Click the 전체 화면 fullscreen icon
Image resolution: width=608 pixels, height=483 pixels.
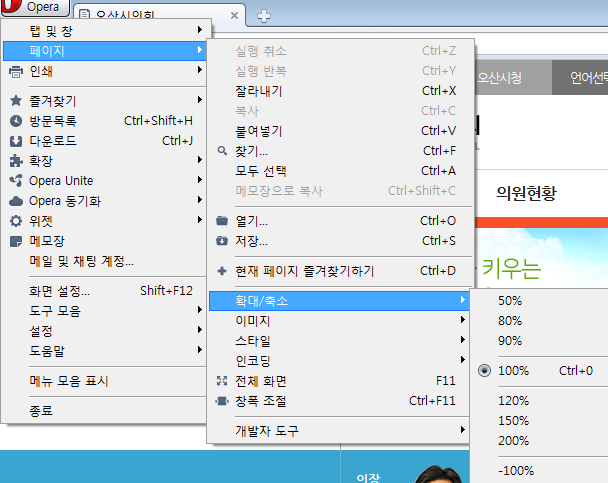[x=222, y=381]
